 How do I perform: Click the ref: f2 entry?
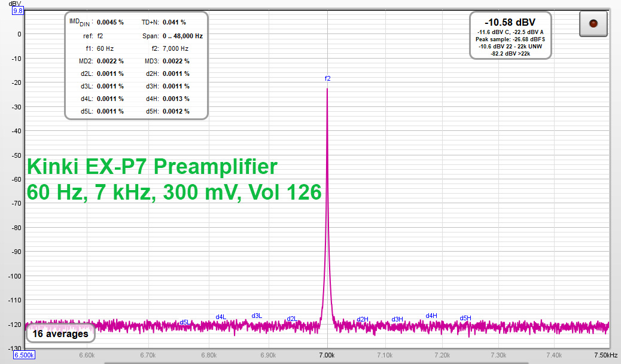[93, 36]
